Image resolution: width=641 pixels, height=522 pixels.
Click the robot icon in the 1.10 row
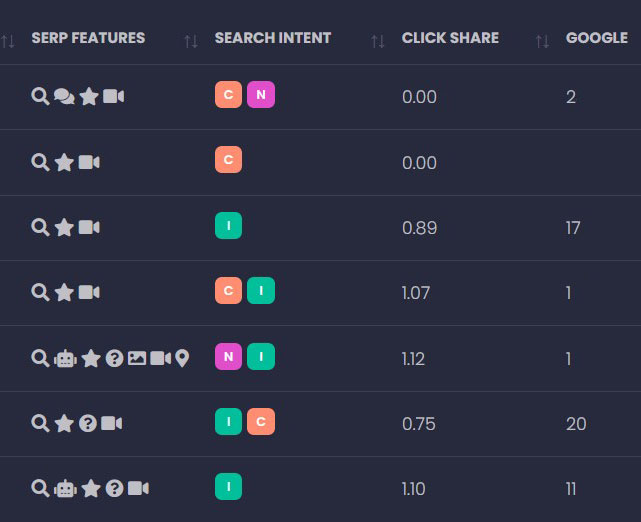tap(66, 488)
